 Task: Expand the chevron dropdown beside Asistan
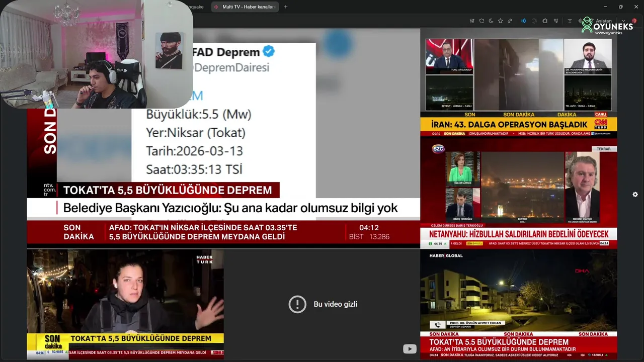(x=623, y=21)
